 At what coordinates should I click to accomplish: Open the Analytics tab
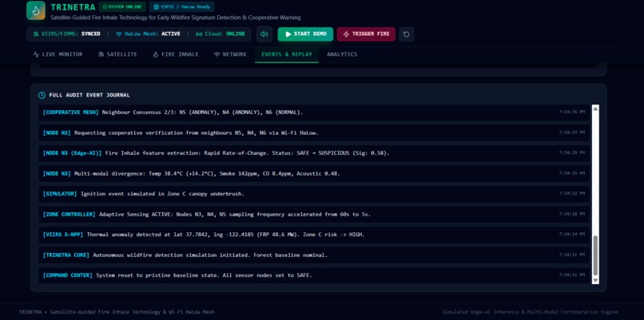point(342,54)
